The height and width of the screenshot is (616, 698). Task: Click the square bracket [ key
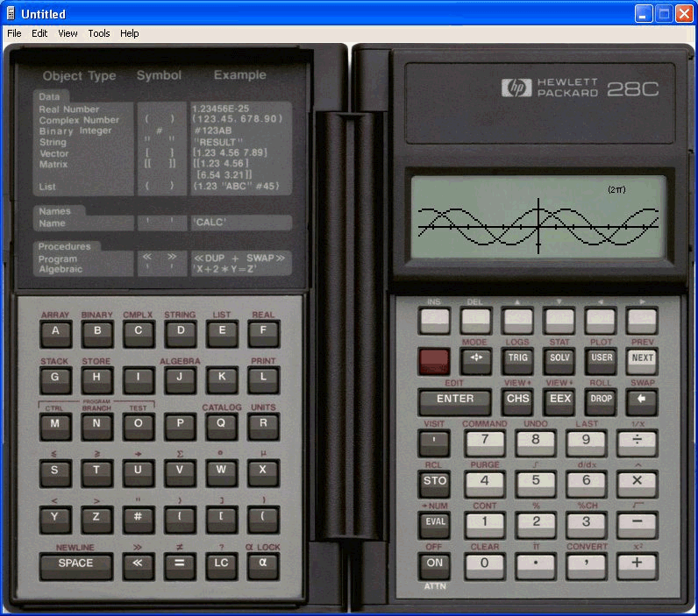pos(221,520)
